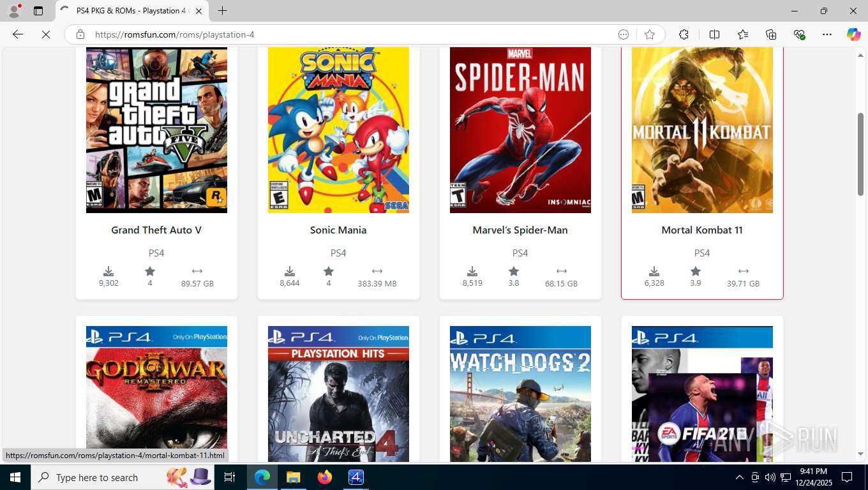Click the 8,644 download count
This screenshot has height=490, width=868.
[290, 283]
